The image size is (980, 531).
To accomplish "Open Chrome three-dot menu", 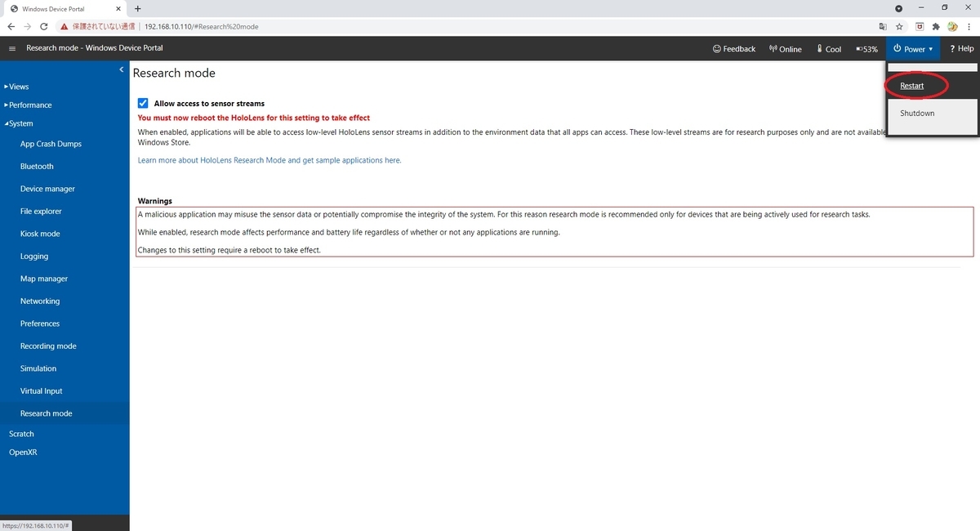I will [968, 26].
